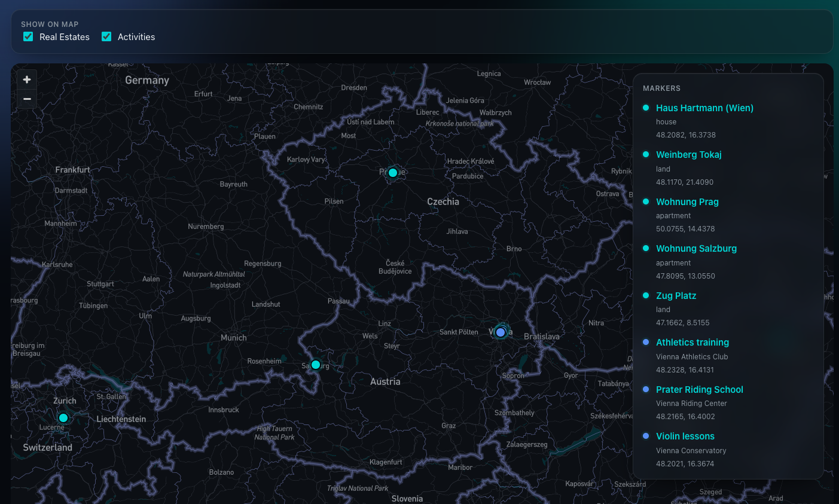839x504 pixels.
Task: Click the blue dot beside Prater Riding School
Action: coord(646,389)
